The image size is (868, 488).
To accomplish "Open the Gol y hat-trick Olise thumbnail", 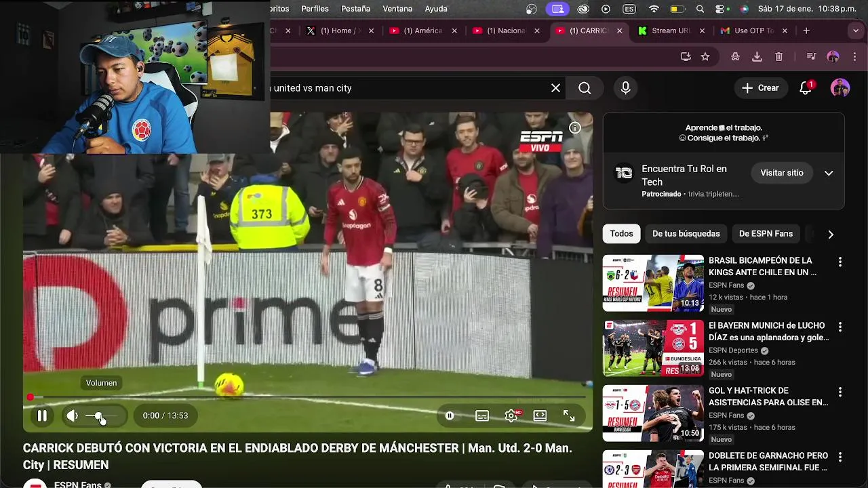I will point(653,413).
